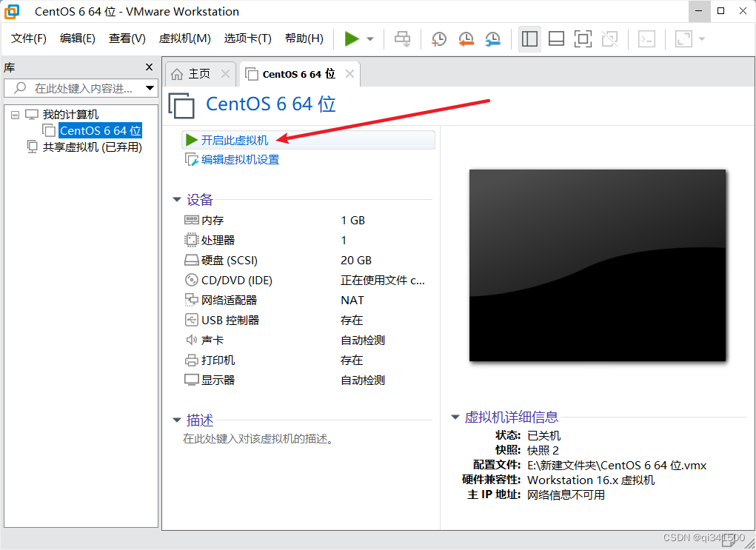This screenshot has width=756, height=550.
Task: Close the CentOS 6 64 位 tab
Action: [x=350, y=74]
